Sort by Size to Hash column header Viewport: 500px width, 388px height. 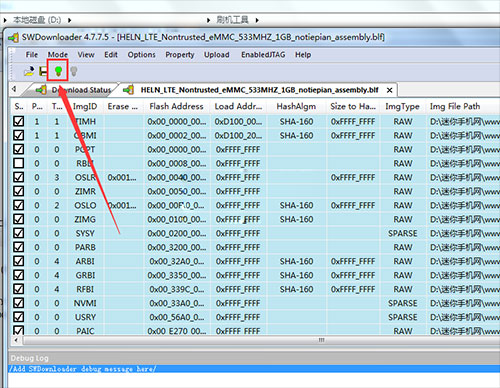[x=353, y=106]
